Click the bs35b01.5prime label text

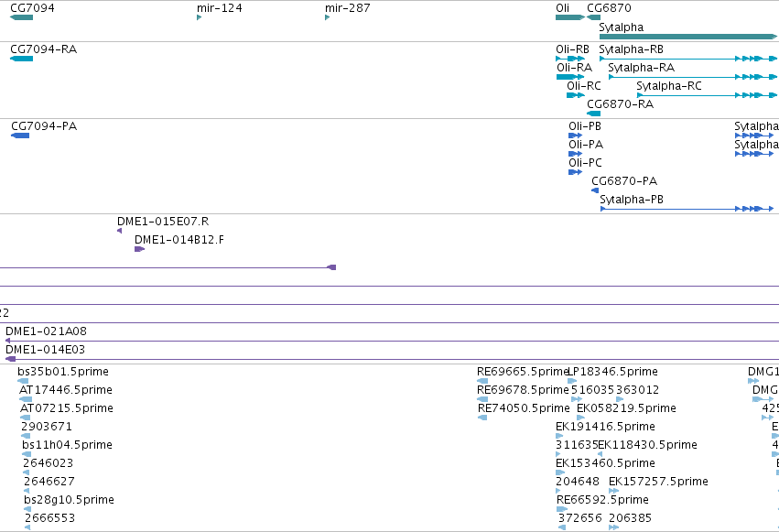[63, 372]
